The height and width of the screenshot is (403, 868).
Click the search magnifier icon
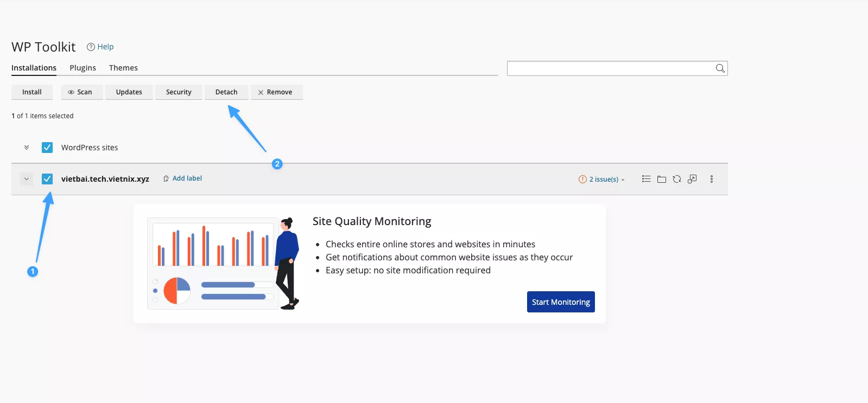click(720, 68)
